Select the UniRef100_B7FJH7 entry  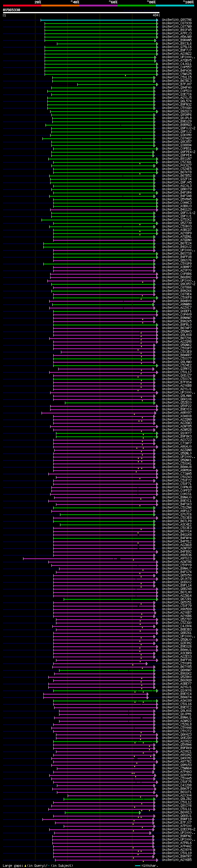click(x=177, y=84)
